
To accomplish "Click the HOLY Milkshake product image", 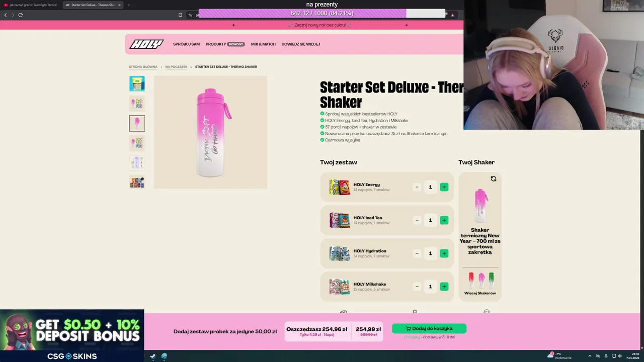I will point(340,287).
